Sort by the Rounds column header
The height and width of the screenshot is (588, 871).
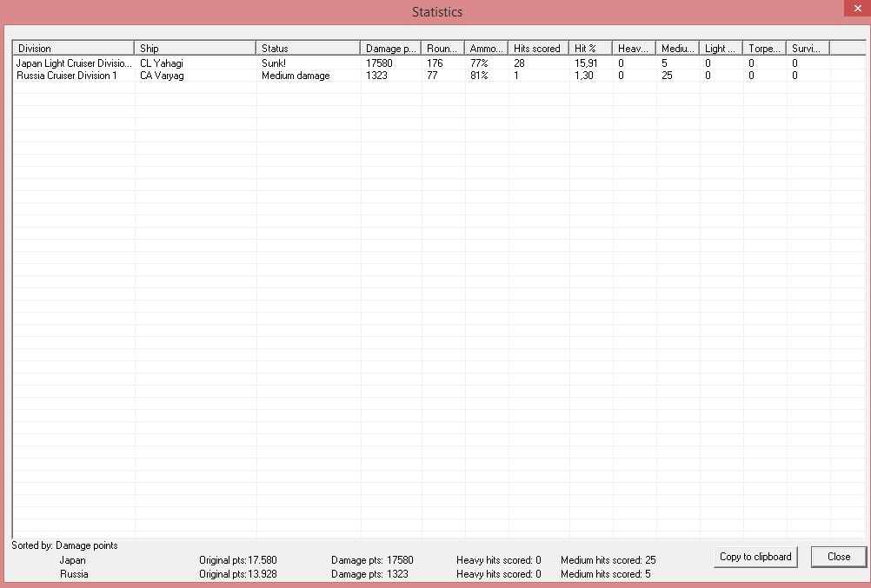point(442,49)
